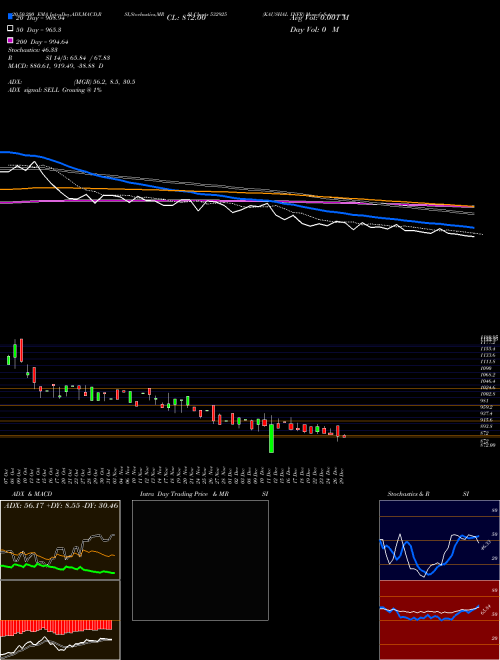This screenshot has height=660, width=500.
Task: Select the ADX (MGR) 56.2, 8.5, 30.5 line
Action: pyautogui.click(x=72, y=82)
